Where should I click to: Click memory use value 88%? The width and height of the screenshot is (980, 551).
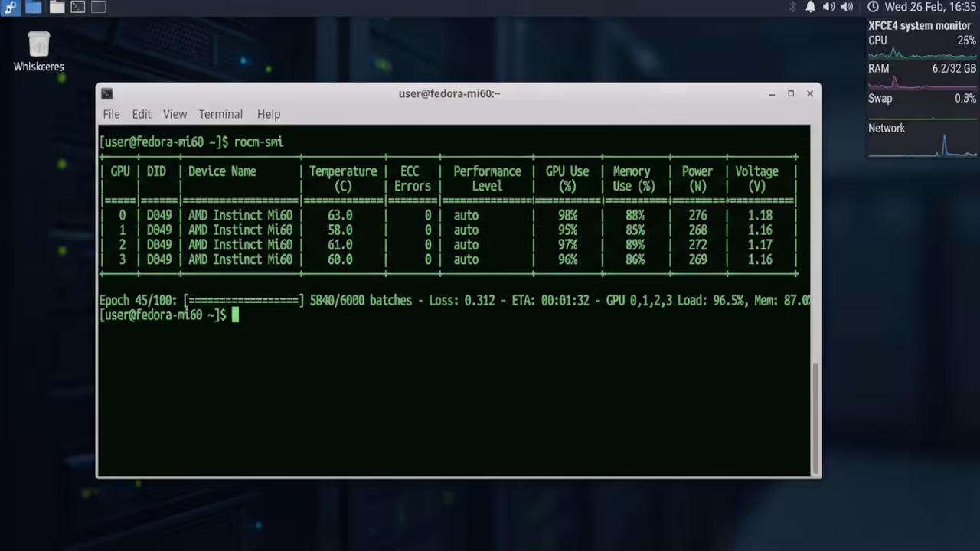tap(635, 216)
